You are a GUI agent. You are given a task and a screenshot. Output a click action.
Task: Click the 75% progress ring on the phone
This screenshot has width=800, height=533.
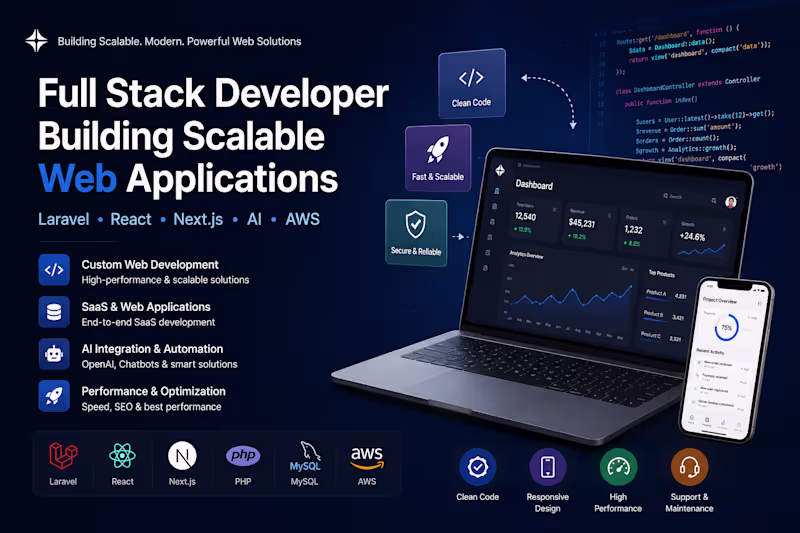point(727,328)
